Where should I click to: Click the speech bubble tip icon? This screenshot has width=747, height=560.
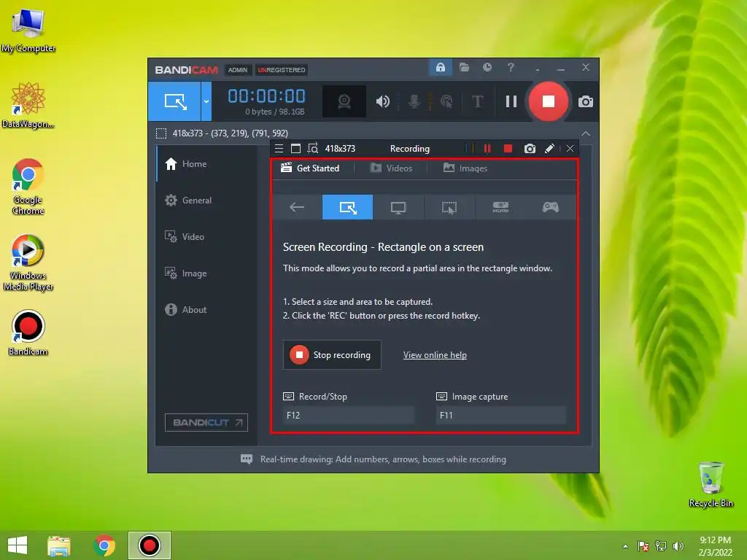pos(247,459)
